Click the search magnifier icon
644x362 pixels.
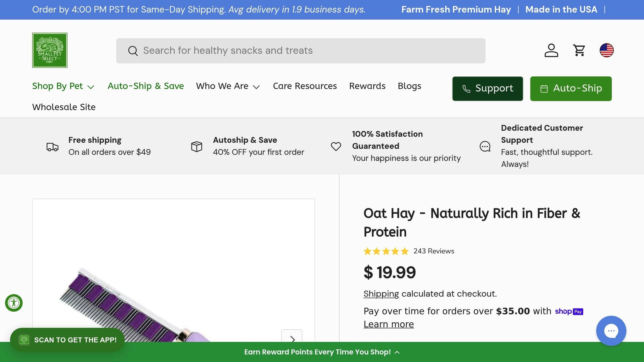133,51
